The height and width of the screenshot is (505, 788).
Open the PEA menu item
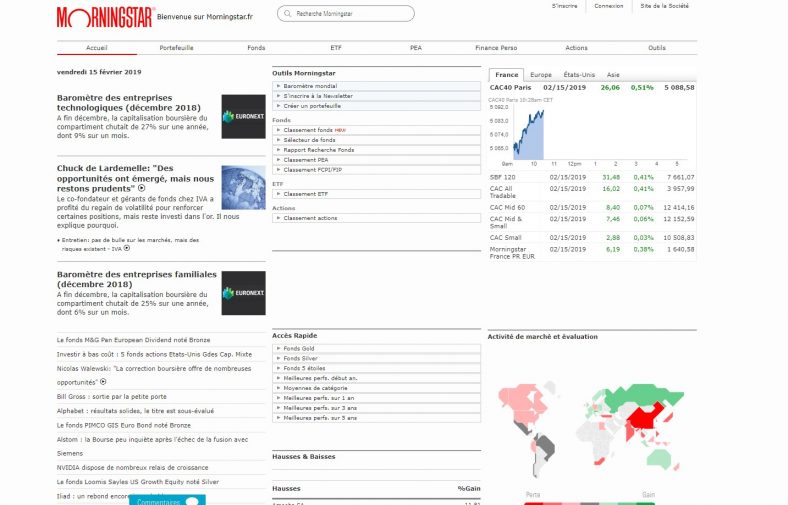416,48
